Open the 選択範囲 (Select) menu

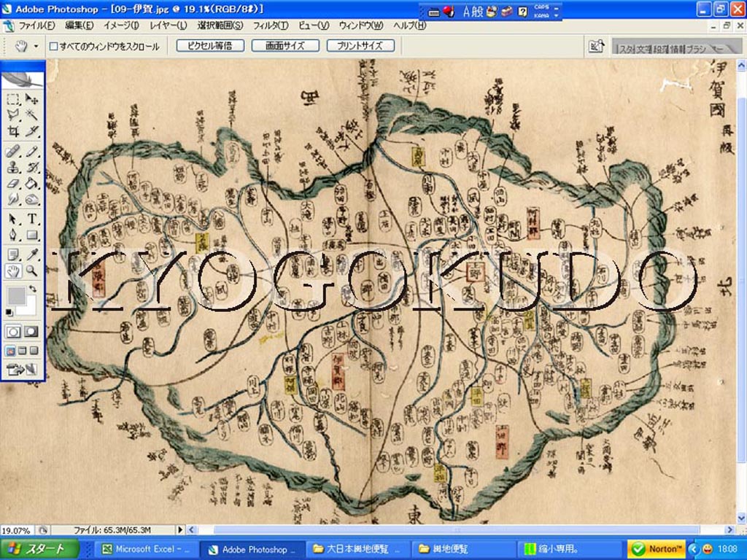pos(220,26)
